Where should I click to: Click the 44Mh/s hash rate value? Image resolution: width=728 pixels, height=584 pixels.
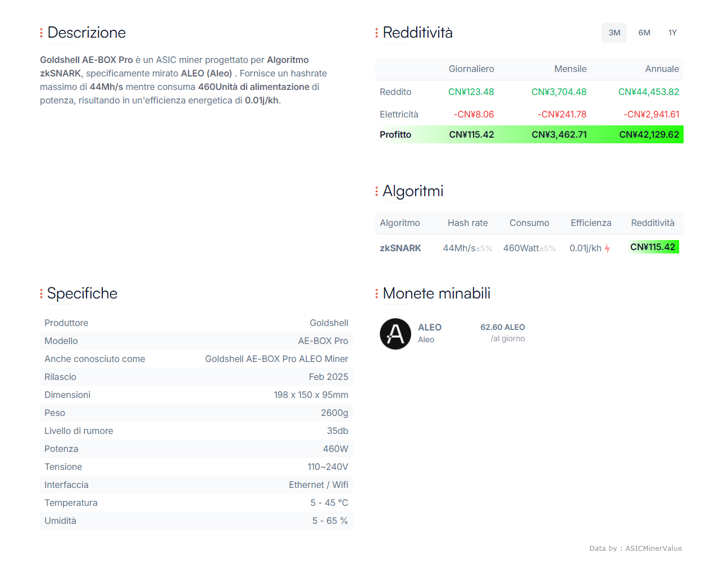point(459,248)
